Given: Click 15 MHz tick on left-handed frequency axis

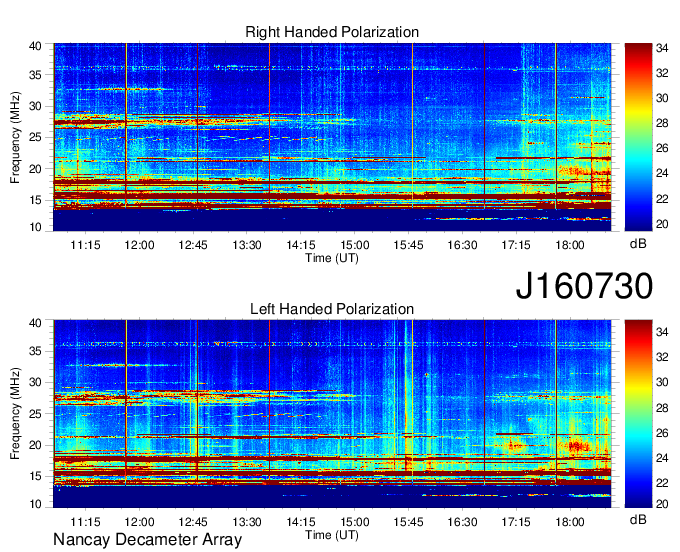Looking at the screenshot, I should [x=35, y=477].
